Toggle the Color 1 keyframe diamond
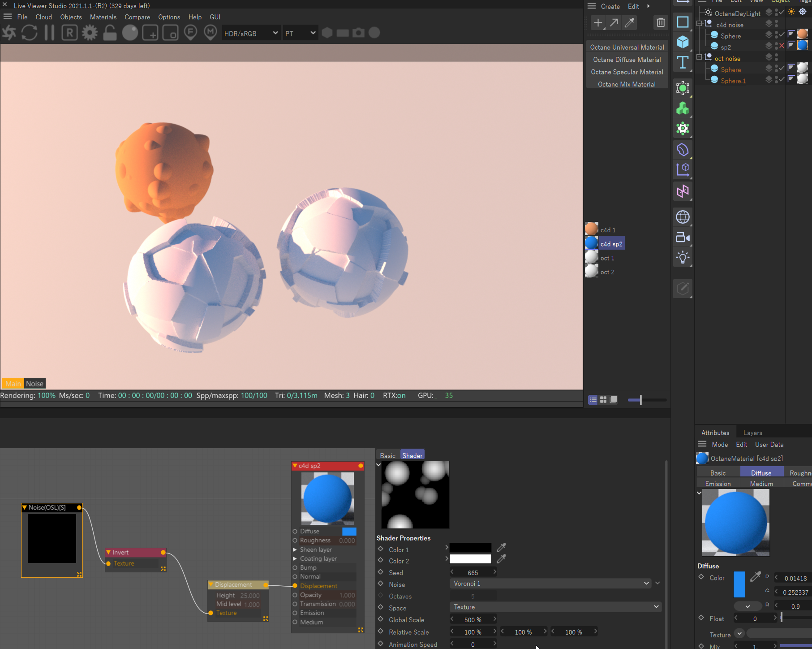The height and width of the screenshot is (649, 812). 381,549
